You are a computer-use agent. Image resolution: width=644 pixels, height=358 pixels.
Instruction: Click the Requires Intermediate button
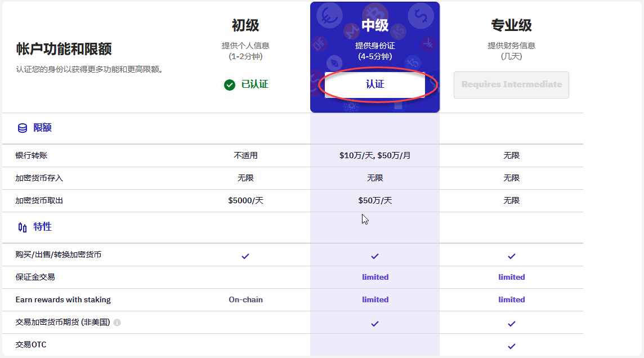point(511,85)
